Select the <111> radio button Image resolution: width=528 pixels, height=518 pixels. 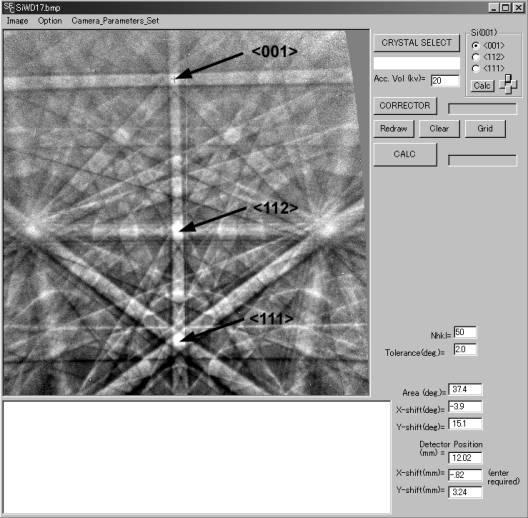tap(475, 68)
